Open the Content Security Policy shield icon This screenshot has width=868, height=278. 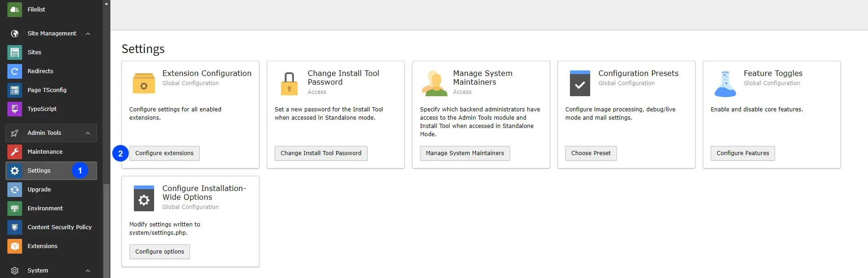coord(15,227)
